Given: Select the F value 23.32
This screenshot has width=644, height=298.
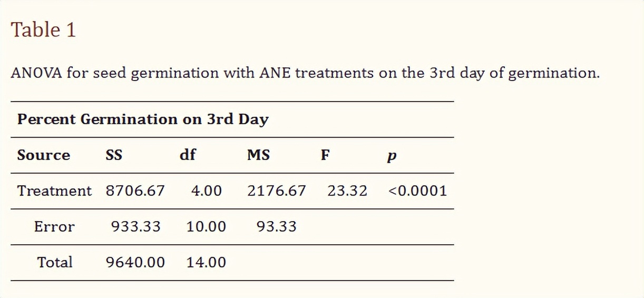Looking at the screenshot, I should pyautogui.click(x=347, y=191).
